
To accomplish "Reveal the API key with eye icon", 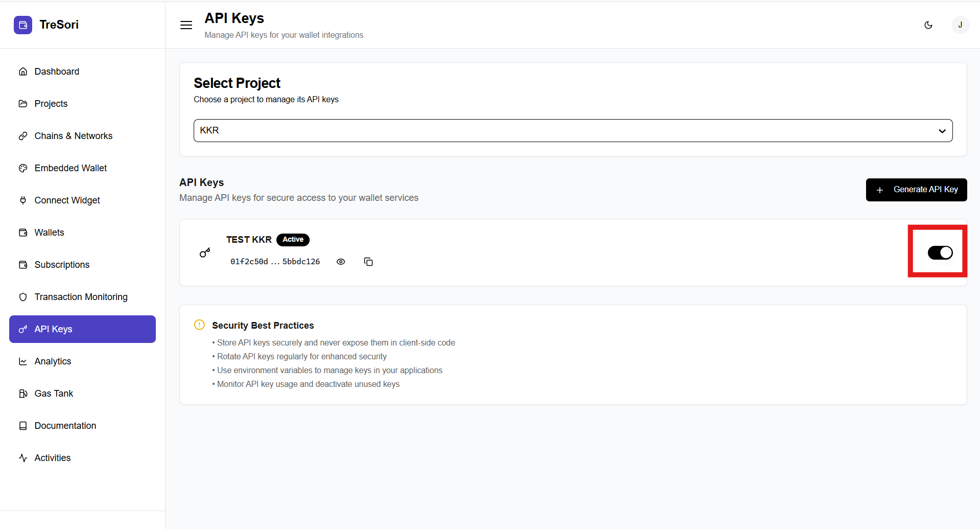I will tap(341, 262).
